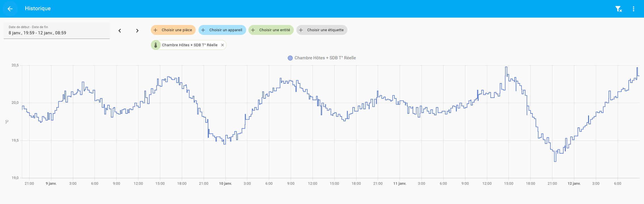
Task: Click the Chambre Hôtes entity chip label
Action: (x=190, y=45)
